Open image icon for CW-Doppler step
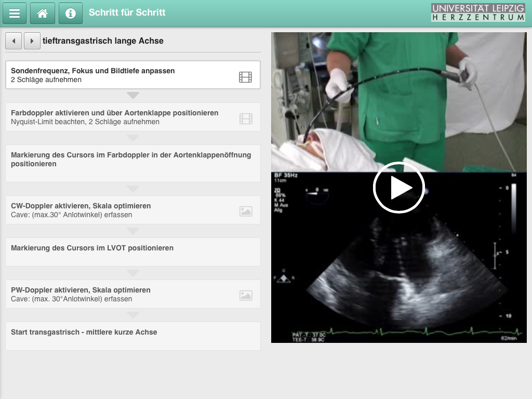532x399 pixels. point(246,211)
